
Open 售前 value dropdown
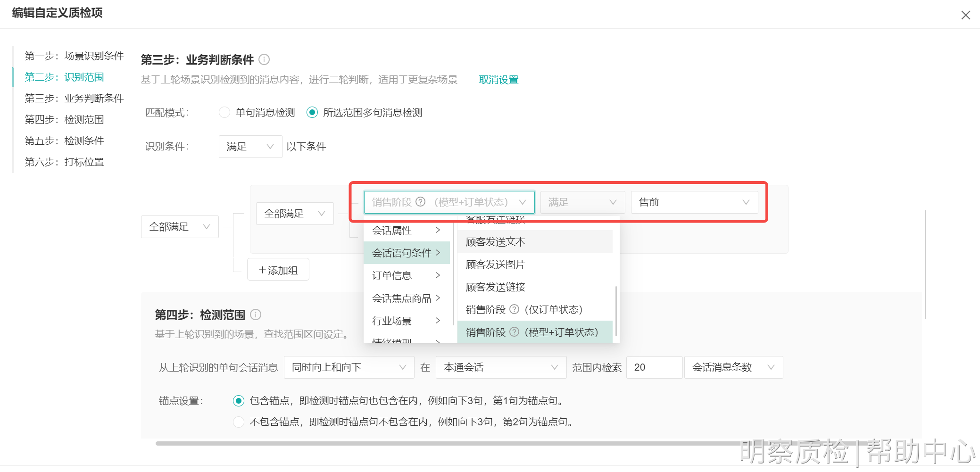(694, 202)
